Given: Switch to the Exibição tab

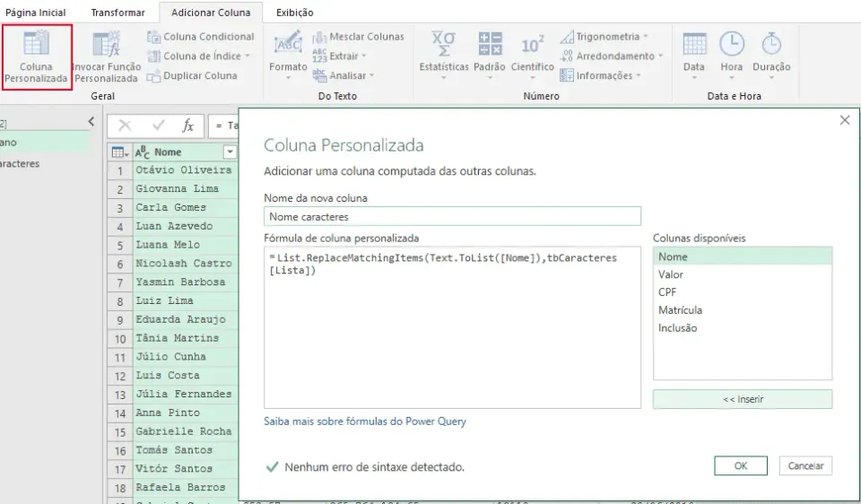Looking at the screenshot, I should coord(295,12).
